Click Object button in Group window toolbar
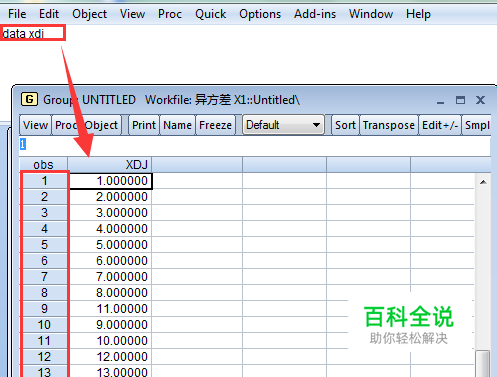This screenshot has height=377, width=497. pos(101,125)
